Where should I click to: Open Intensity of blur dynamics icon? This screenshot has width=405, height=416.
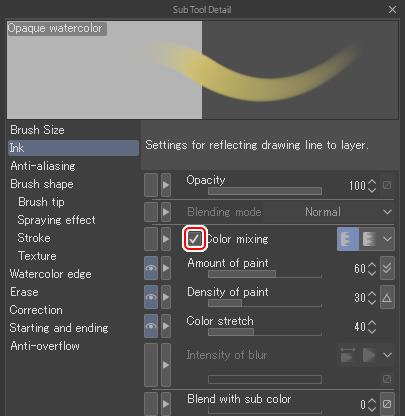387,379
